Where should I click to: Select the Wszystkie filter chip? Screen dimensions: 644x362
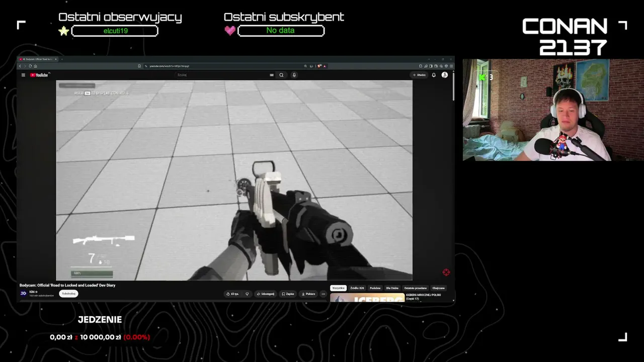point(339,288)
